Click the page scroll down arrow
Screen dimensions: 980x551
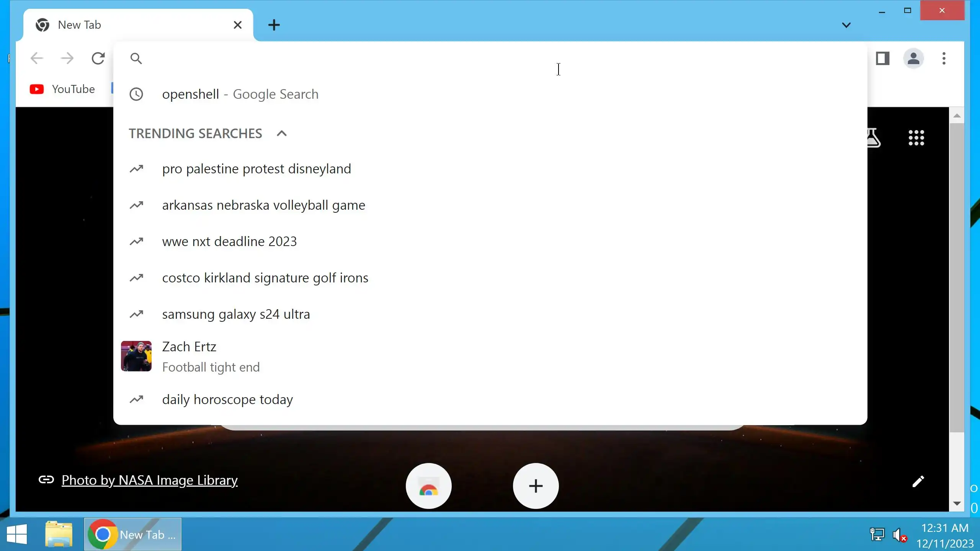[957, 504]
